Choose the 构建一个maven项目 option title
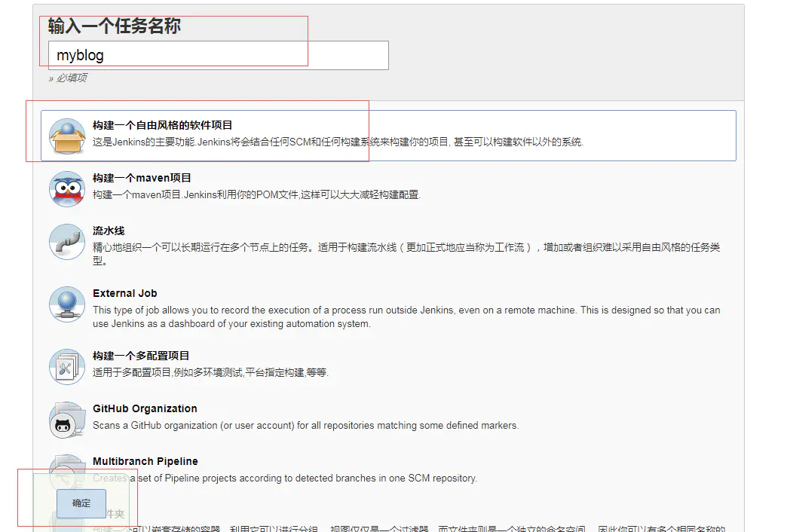787x532 pixels. pos(142,178)
